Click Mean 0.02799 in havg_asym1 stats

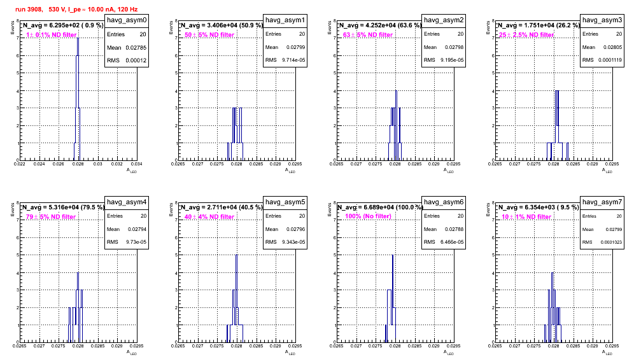(285, 47)
